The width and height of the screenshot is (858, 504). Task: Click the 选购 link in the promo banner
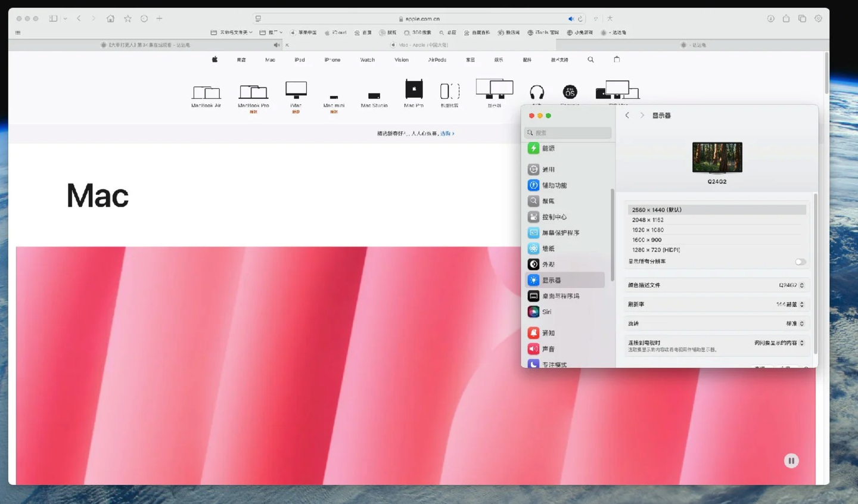[447, 133]
